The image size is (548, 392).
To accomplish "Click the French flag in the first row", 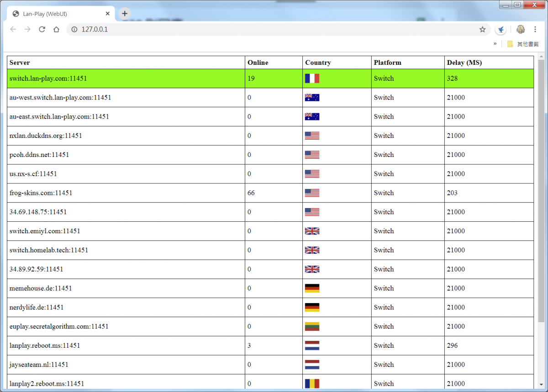I will (312, 78).
